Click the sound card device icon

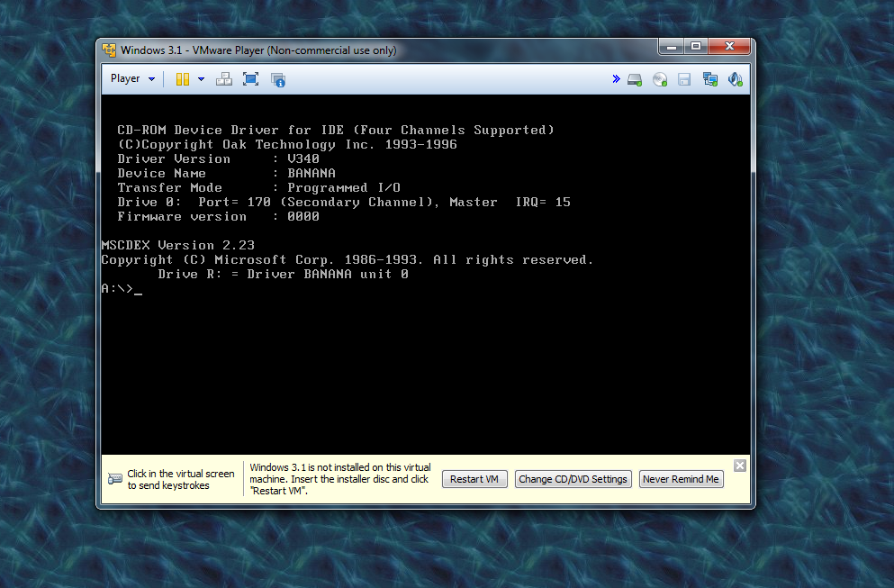[736, 79]
